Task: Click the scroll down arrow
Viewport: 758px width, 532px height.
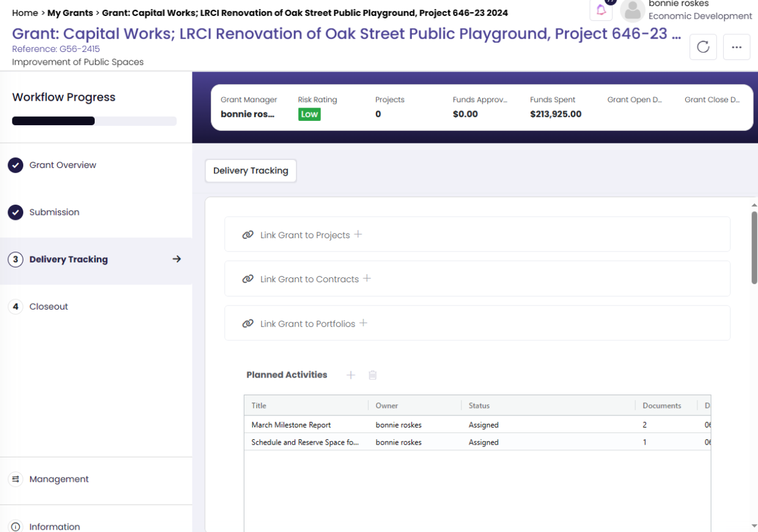Action: tap(754, 526)
